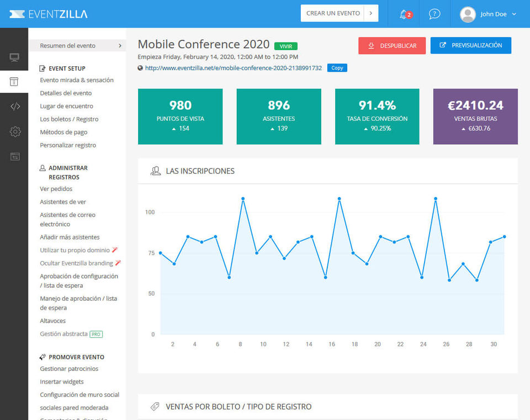Expand the John Doe account dropdown
530x420 pixels.
[514, 14]
